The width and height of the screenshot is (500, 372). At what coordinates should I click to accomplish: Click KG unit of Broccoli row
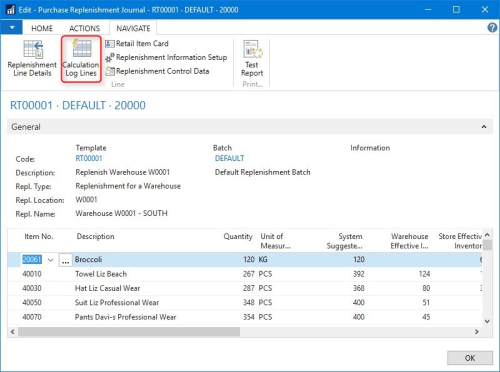263,259
